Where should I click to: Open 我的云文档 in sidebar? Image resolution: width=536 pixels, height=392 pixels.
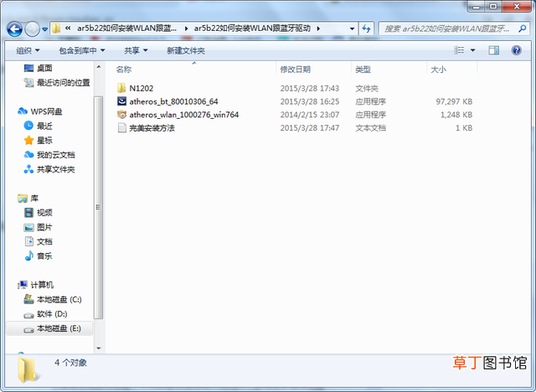coord(56,155)
